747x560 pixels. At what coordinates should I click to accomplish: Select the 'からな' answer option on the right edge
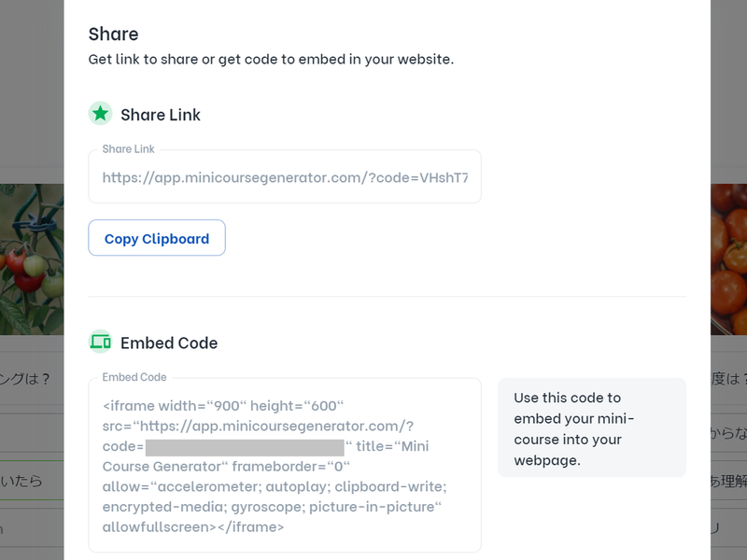729,432
